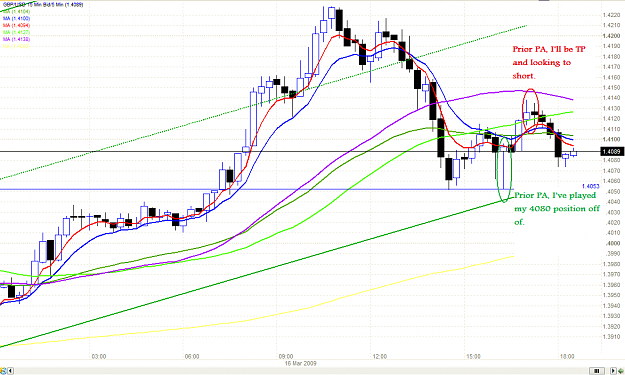Select the purple MA (1.4138) legend label

pos(16,39)
